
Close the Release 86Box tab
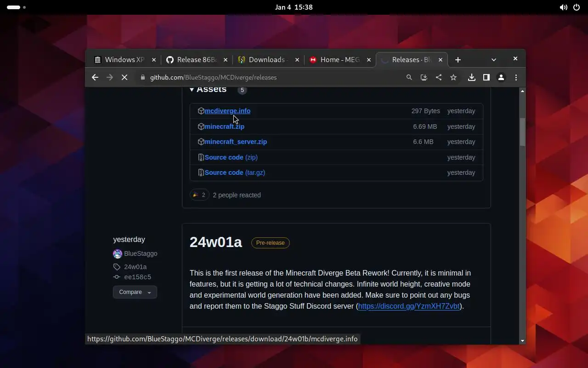[226, 60]
